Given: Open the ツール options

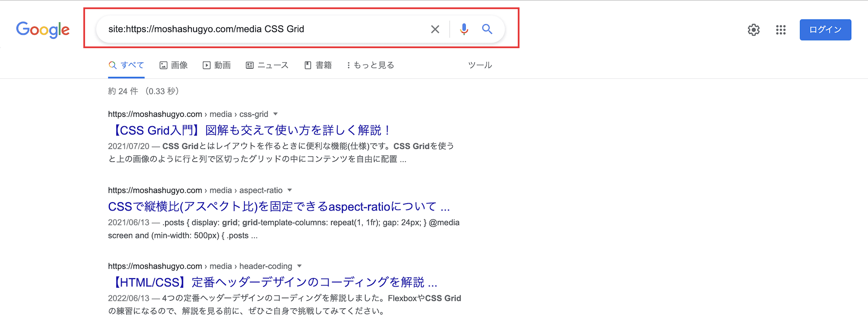Looking at the screenshot, I should pyautogui.click(x=480, y=65).
